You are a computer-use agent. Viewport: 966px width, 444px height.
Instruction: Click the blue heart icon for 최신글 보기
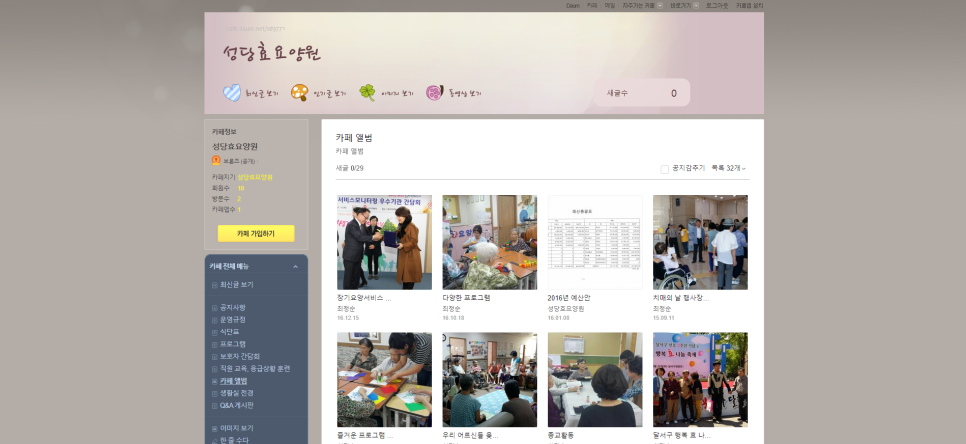(x=232, y=93)
